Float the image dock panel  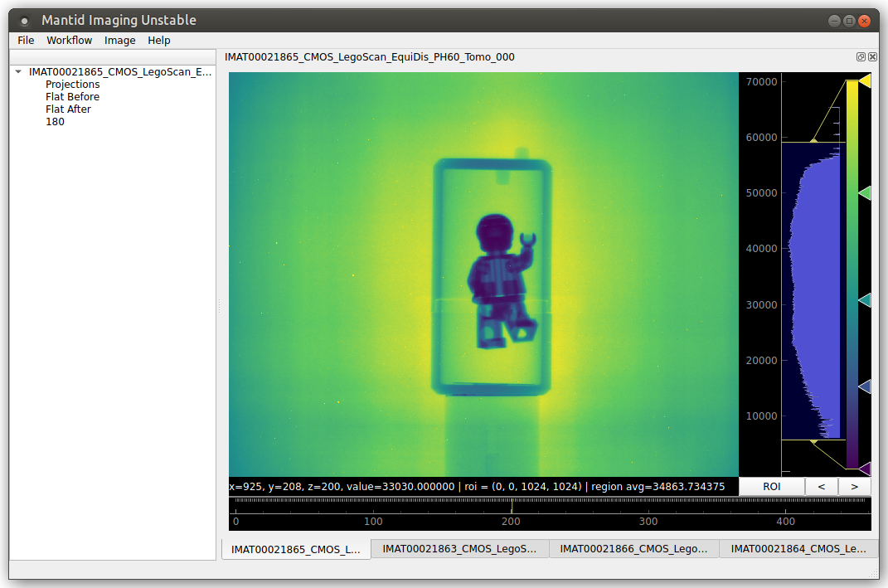(861, 56)
